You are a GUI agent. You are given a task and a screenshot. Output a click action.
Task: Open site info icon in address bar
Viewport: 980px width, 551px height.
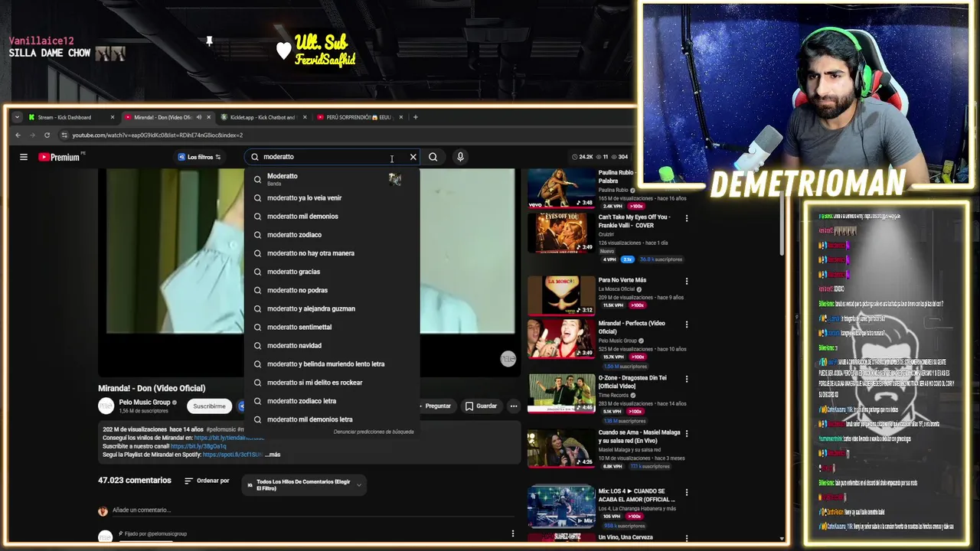(x=64, y=135)
